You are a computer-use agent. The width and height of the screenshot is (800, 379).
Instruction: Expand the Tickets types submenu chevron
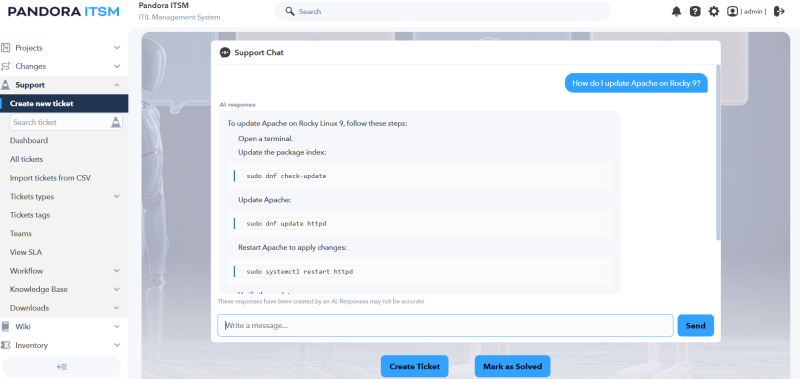[x=117, y=196]
